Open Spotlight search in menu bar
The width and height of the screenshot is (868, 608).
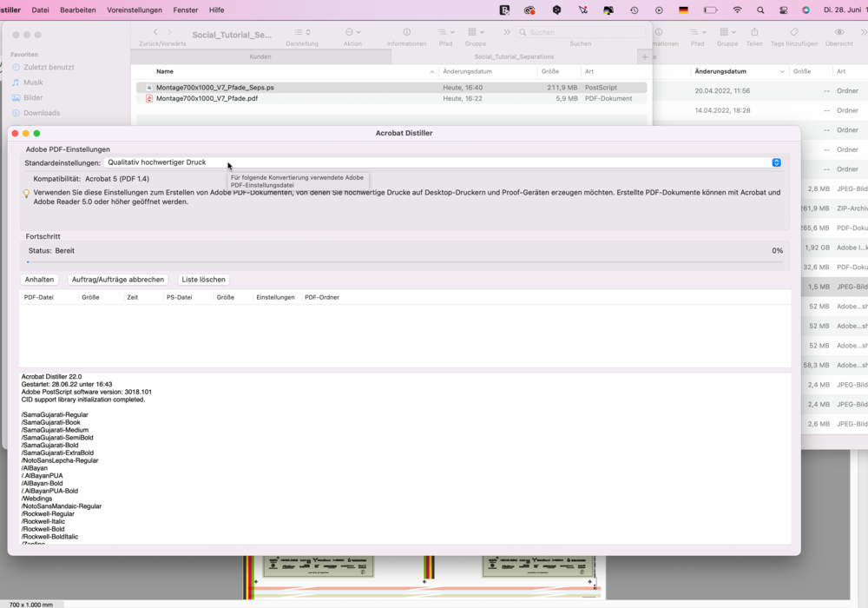[x=760, y=10]
